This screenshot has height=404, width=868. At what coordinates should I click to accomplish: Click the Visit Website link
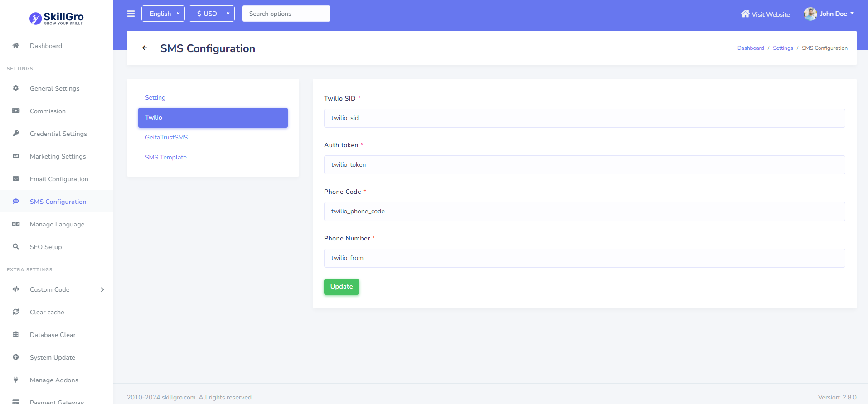point(765,14)
